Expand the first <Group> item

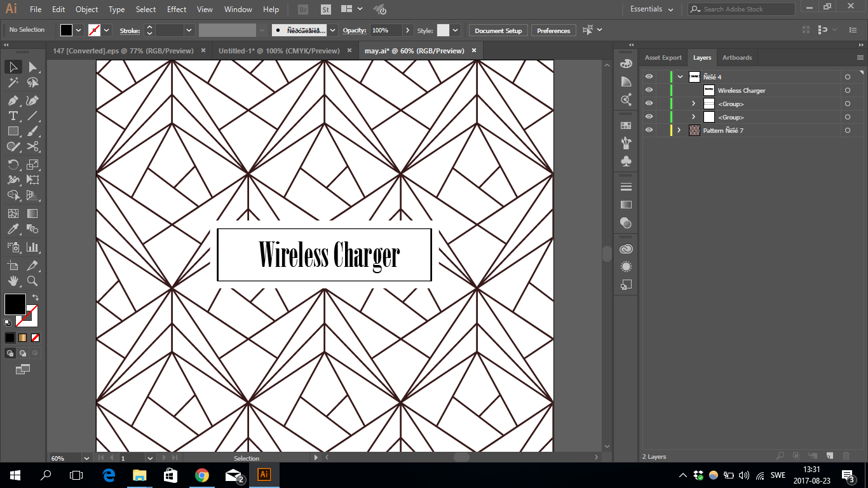click(x=693, y=104)
